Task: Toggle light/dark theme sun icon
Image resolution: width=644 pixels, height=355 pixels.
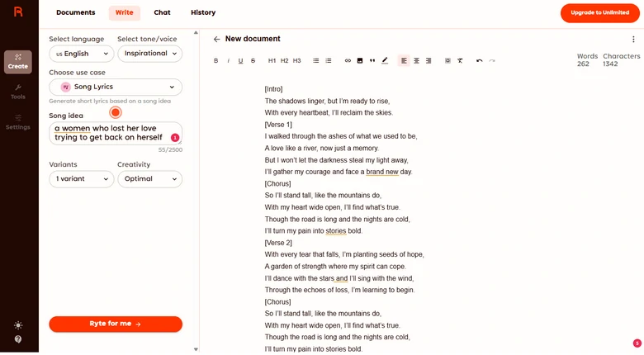Action: pos(18,325)
